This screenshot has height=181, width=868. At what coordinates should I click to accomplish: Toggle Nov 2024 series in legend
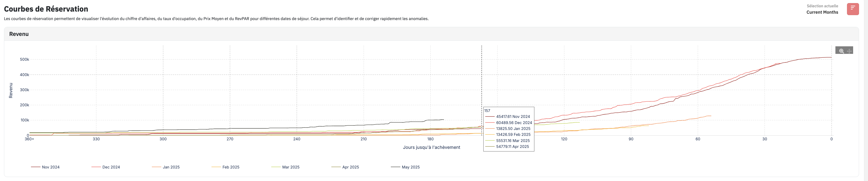coord(51,167)
